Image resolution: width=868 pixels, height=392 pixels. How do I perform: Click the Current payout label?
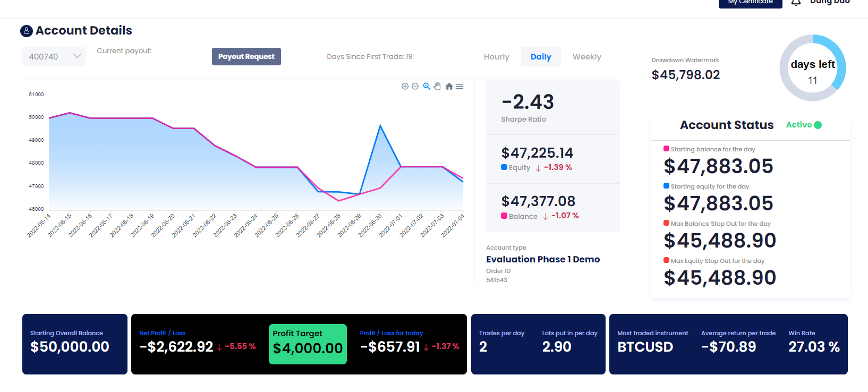[x=124, y=51]
